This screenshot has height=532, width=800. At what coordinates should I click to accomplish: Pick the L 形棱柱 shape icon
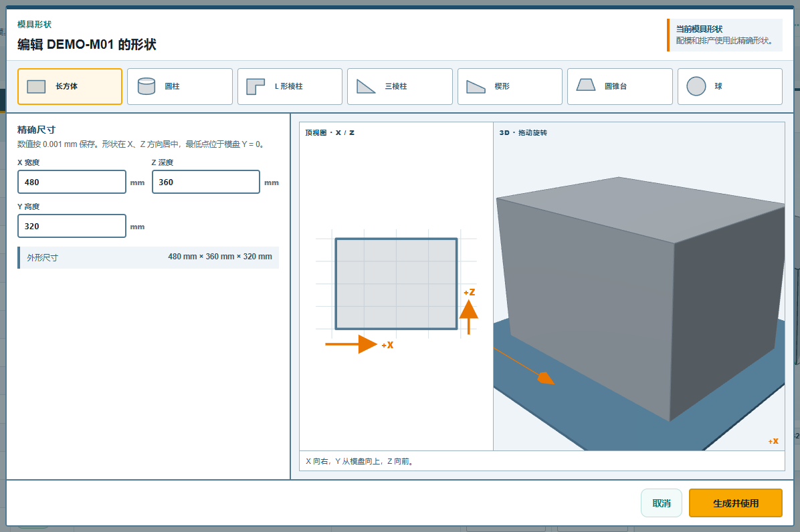click(x=256, y=87)
